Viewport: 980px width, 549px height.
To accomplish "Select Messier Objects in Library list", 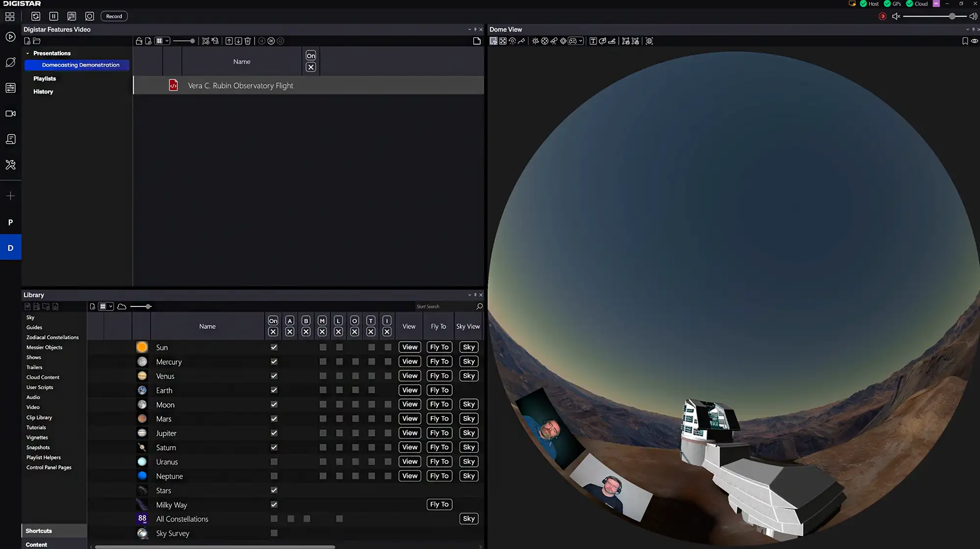I will (44, 348).
